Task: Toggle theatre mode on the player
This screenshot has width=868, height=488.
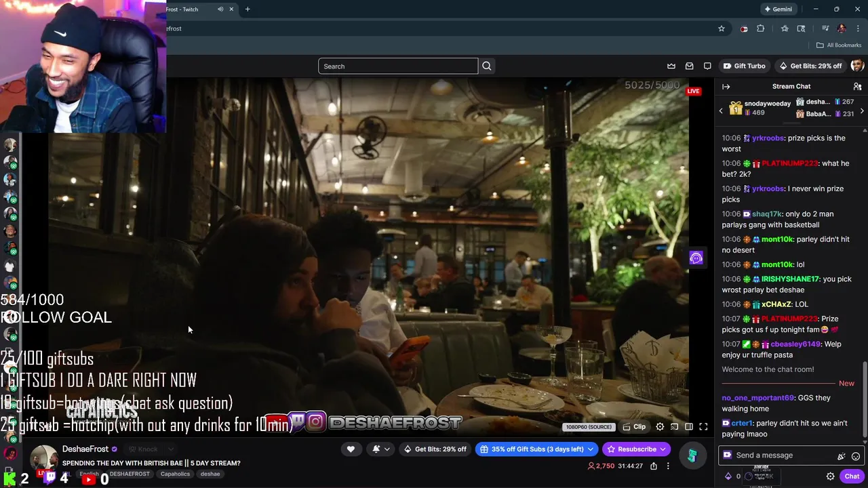Action: [688, 427]
